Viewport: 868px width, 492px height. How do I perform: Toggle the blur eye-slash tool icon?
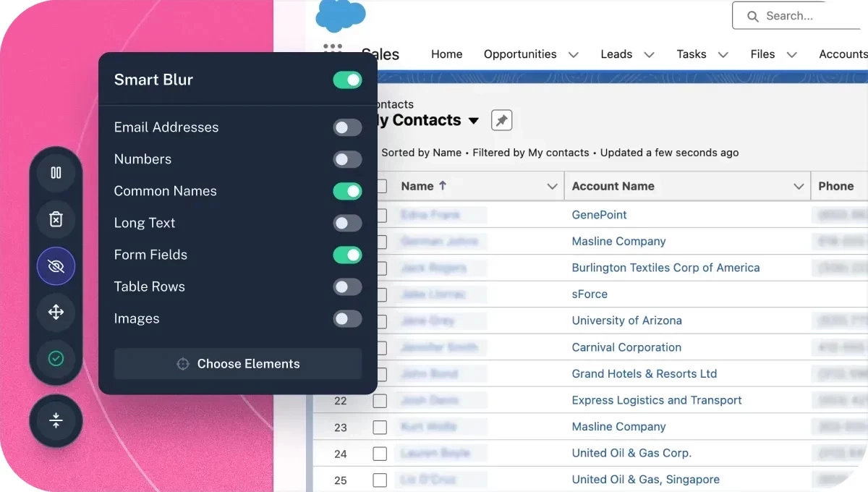[56, 266]
